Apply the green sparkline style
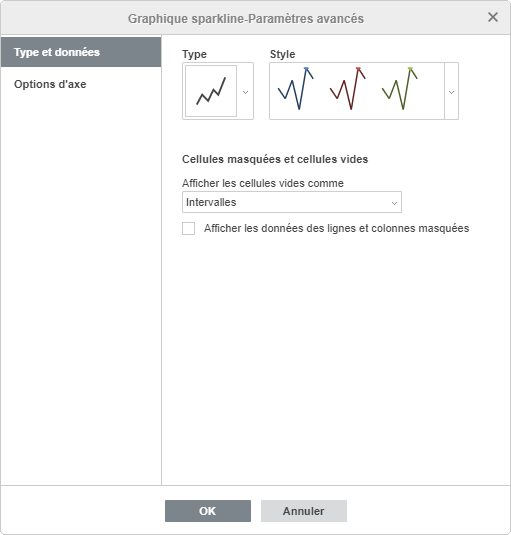This screenshot has height=535, width=511. (399, 89)
